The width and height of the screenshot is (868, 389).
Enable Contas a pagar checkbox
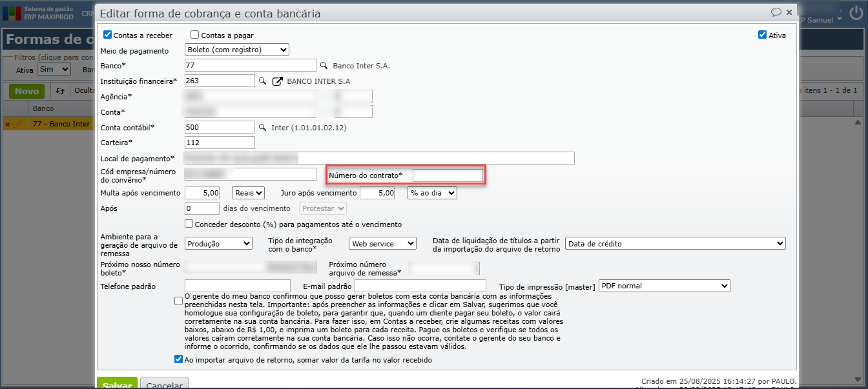[194, 35]
